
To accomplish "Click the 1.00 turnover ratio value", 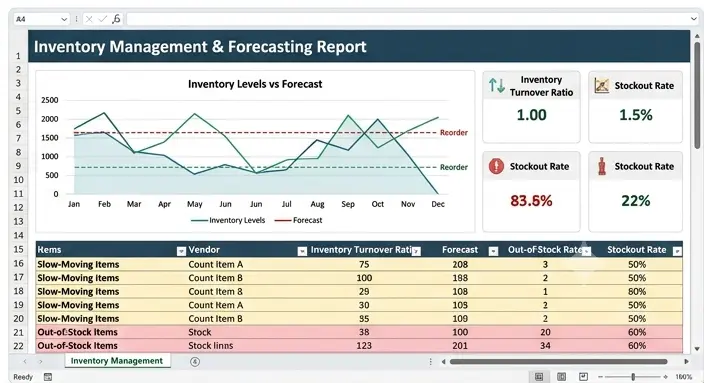I will pyautogui.click(x=532, y=115).
